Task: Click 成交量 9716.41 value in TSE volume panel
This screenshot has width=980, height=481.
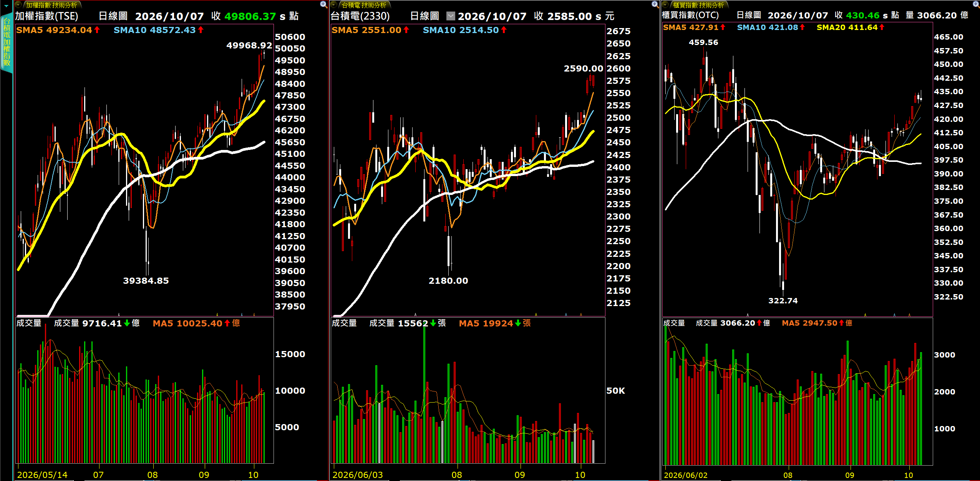Action: (97, 323)
